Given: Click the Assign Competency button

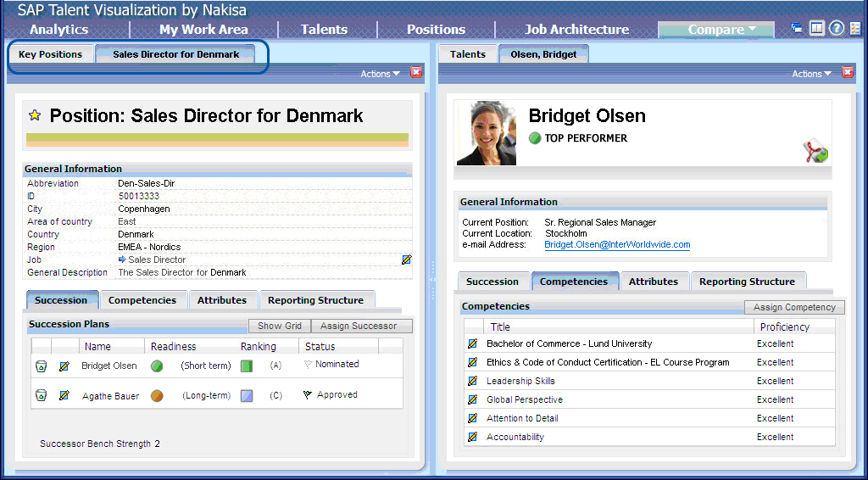Looking at the screenshot, I should [794, 307].
